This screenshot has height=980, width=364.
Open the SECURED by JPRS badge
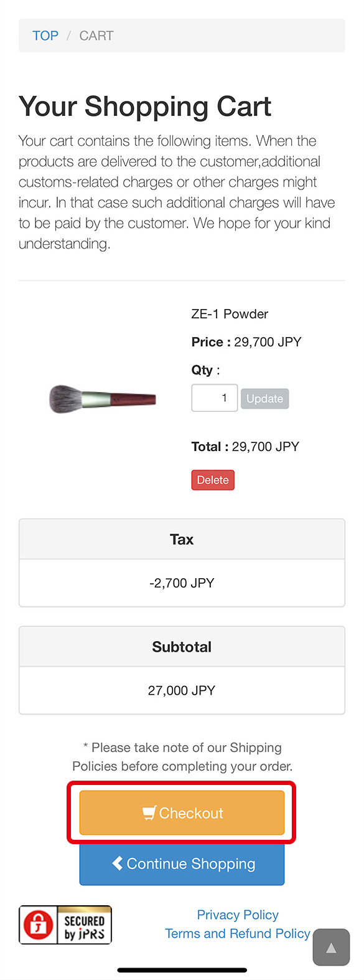tap(65, 925)
